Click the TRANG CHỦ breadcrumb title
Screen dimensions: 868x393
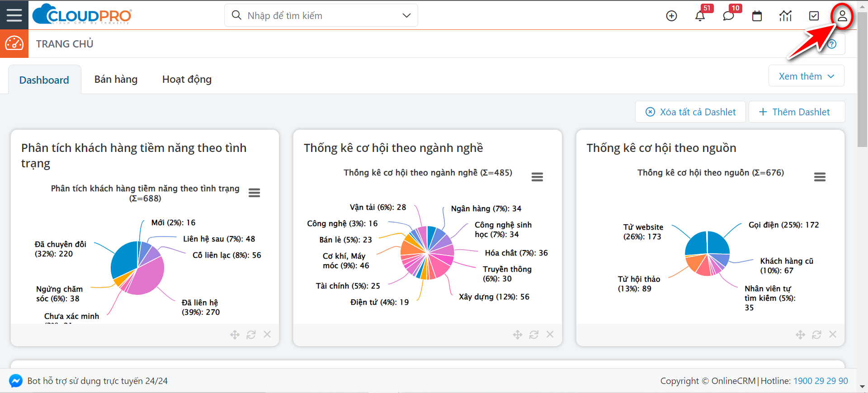pos(65,44)
